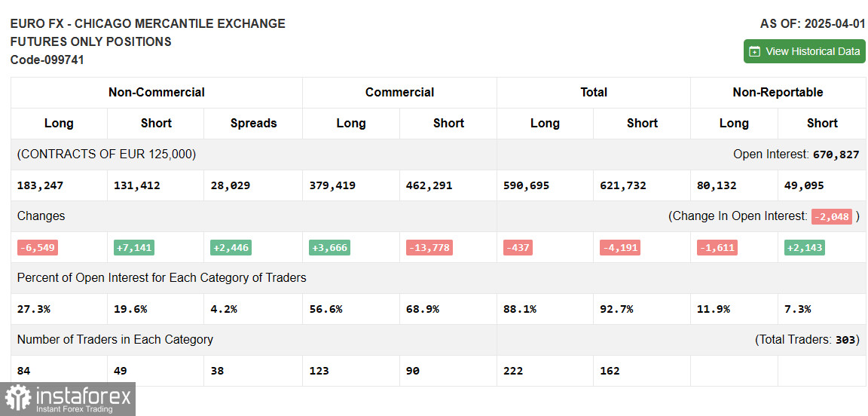Select the Total Traders 303 label
The image size is (868, 416).
tap(807, 340)
